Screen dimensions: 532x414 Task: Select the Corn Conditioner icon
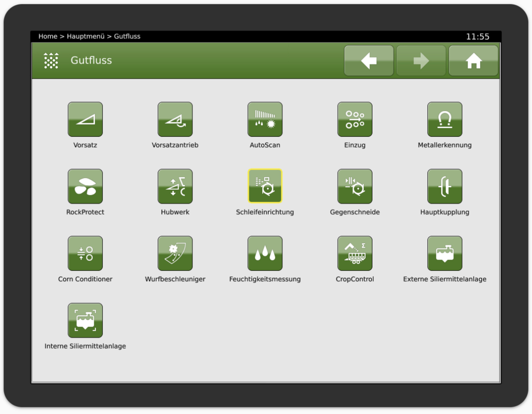tap(85, 253)
